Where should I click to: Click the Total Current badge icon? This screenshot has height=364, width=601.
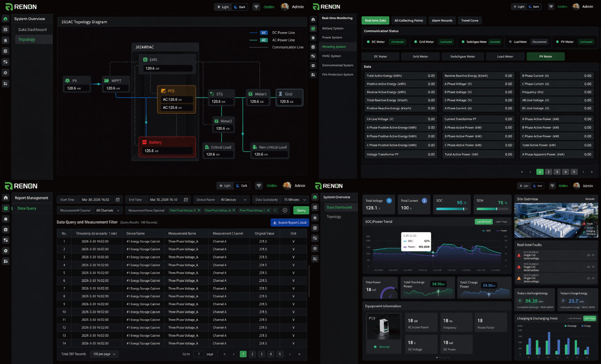click(424, 200)
